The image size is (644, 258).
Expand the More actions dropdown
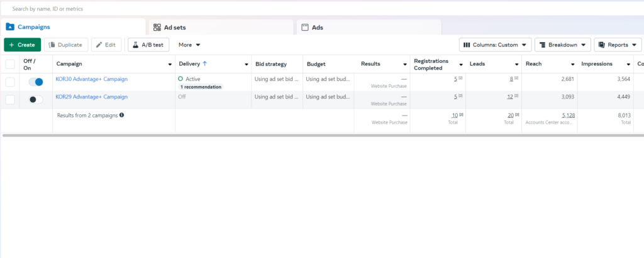[x=189, y=45]
